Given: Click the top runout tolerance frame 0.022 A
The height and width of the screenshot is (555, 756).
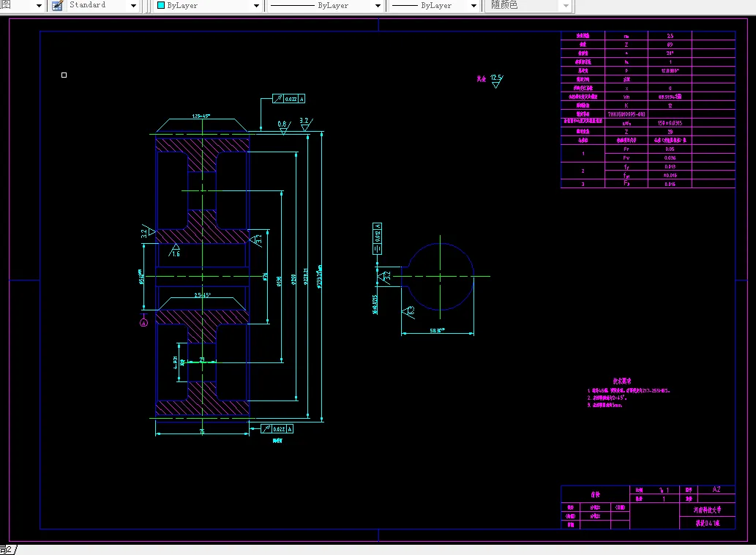Looking at the screenshot, I should 288,99.
